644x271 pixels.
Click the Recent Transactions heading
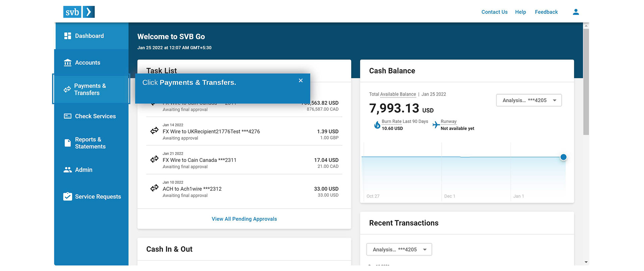[x=404, y=223]
